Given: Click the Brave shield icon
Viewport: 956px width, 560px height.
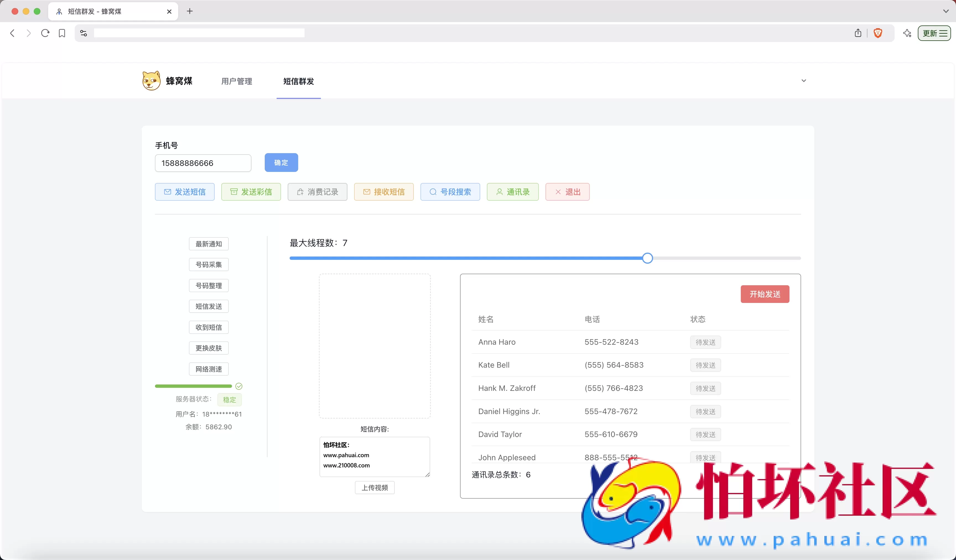Looking at the screenshot, I should [x=877, y=33].
